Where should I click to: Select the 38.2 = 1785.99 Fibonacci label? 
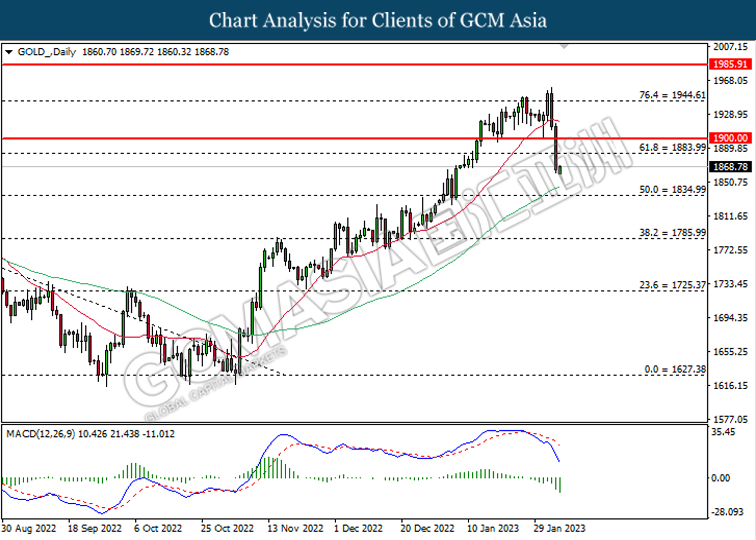tap(672, 232)
